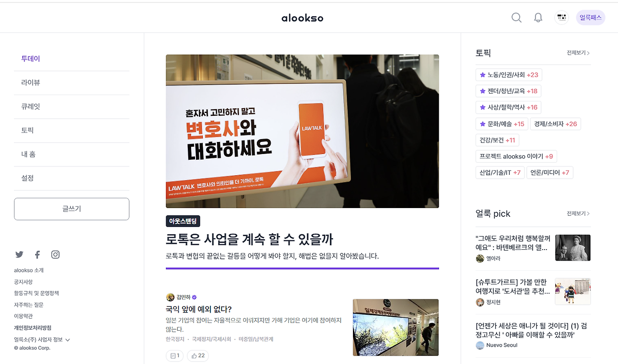Select 산업/기술/IT topic tag

point(500,173)
